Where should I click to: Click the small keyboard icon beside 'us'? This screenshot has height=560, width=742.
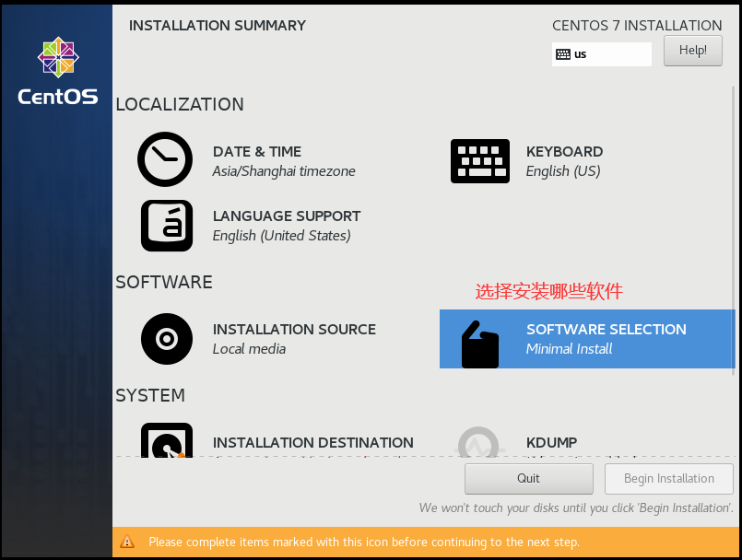(563, 54)
